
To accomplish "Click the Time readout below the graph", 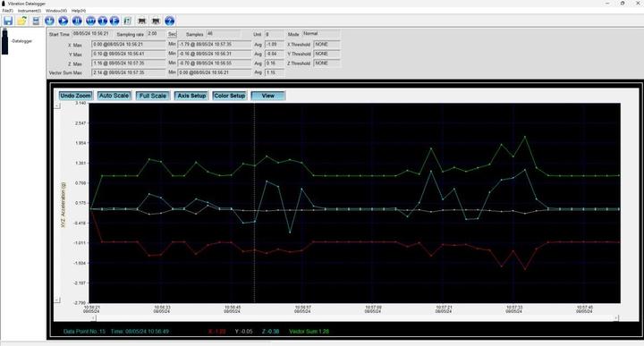I will tap(140, 331).
